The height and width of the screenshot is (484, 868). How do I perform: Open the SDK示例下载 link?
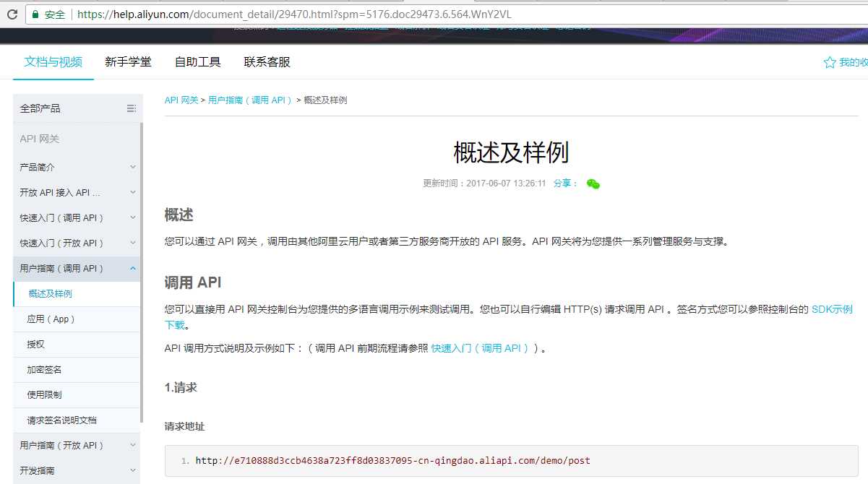coord(832,309)
